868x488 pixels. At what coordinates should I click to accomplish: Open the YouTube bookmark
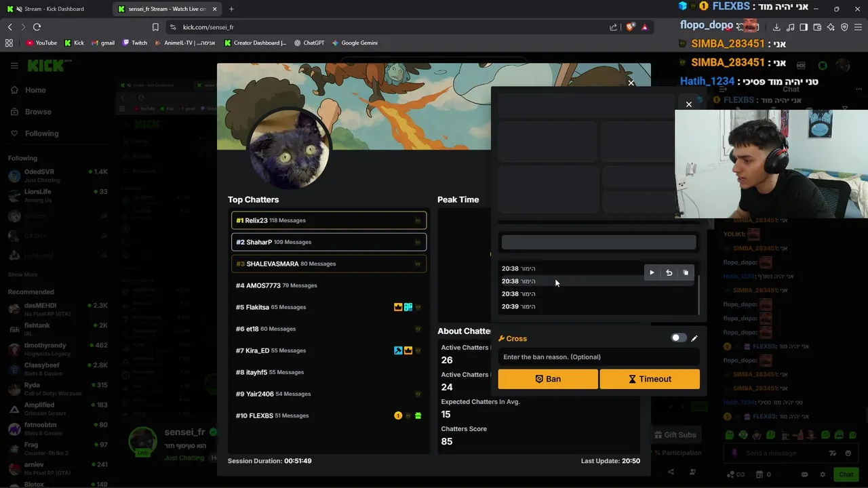pos(41,43)
